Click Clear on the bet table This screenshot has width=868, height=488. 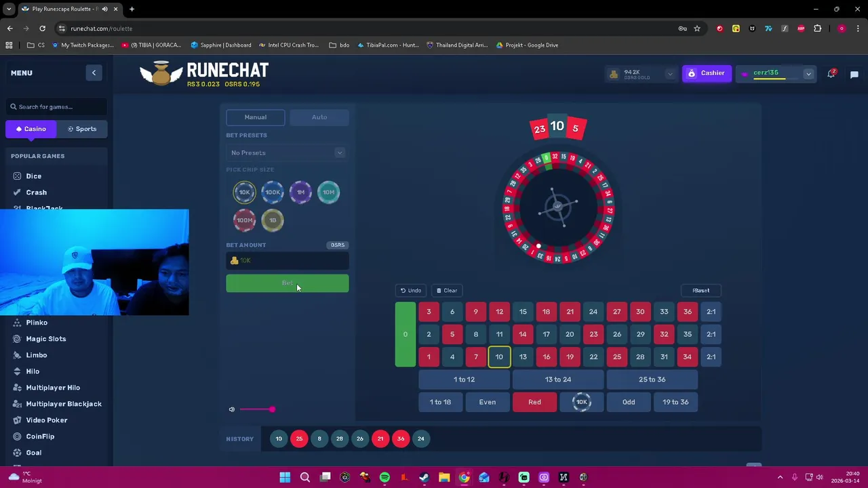point(446,291)
